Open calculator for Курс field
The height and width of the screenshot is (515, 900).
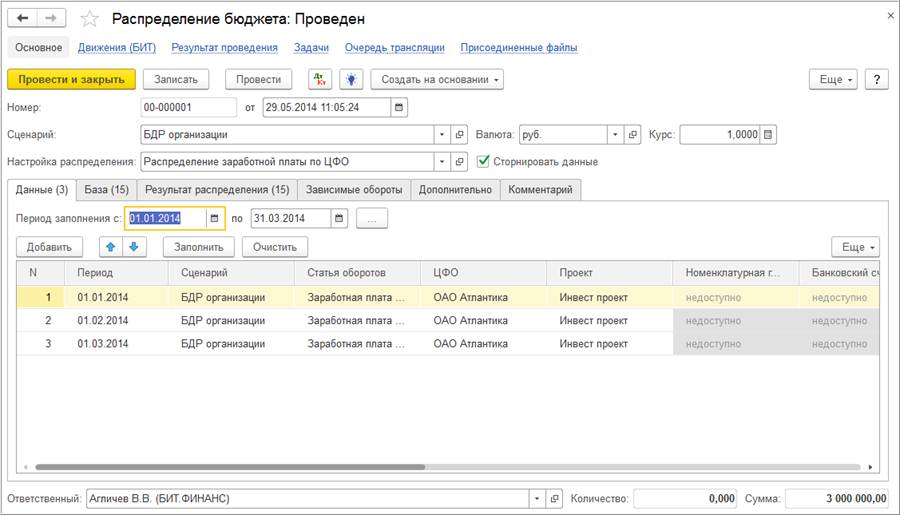[x=768, y=134]
